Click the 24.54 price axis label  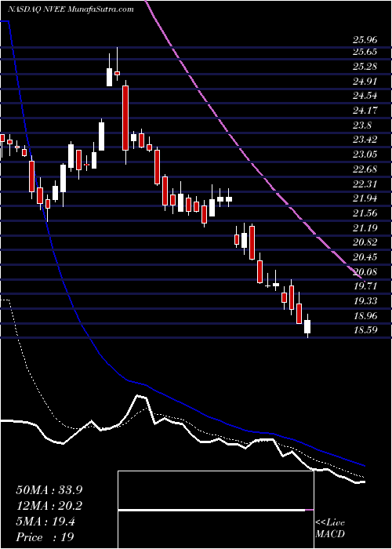click(365, 96)
